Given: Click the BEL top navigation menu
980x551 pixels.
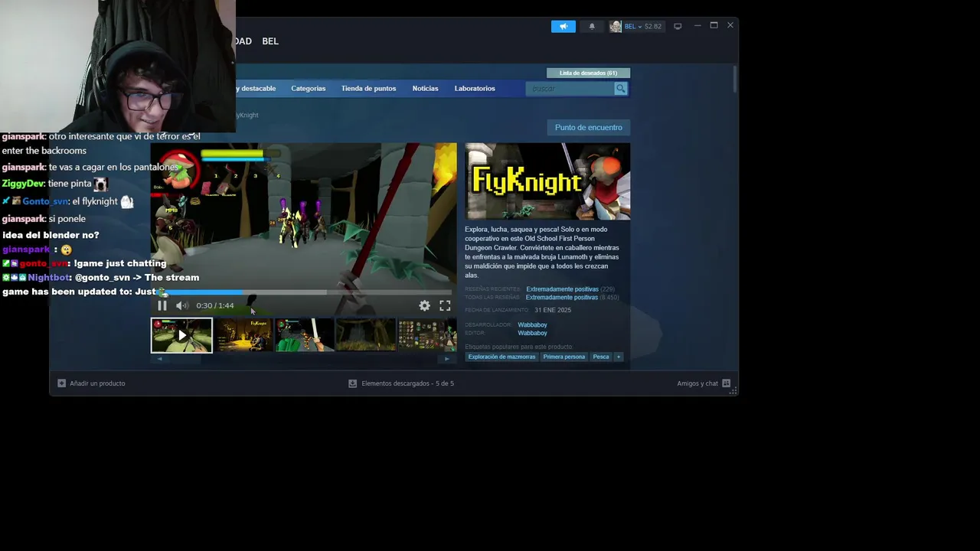Looking at the screenshot, I should pos(270,41).
